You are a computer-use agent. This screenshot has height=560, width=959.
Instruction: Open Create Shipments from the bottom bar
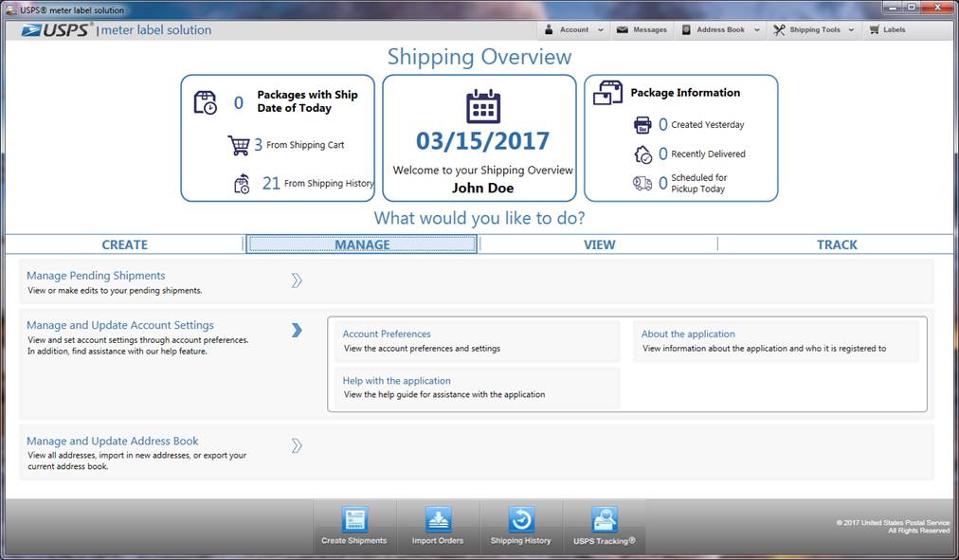354,526
